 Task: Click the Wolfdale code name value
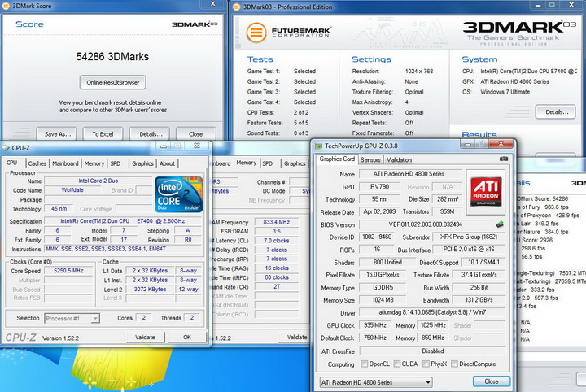click(72, 190)
